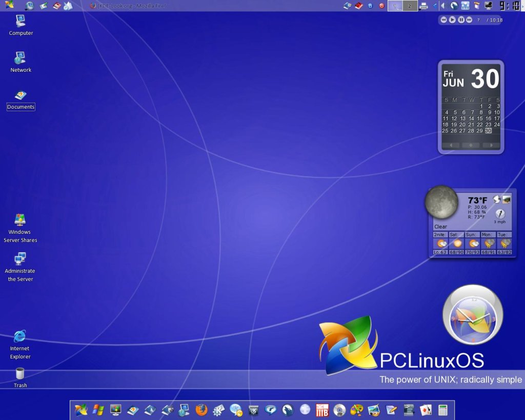This screenshot has width=525, height=420.
Task: Click the moon icon in weather widget
Action: point(441,203)
